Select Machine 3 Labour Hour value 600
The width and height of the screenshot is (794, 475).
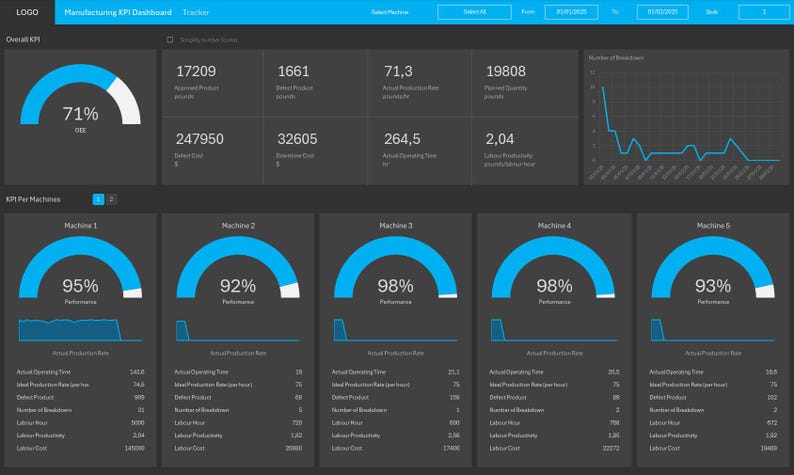454,423
